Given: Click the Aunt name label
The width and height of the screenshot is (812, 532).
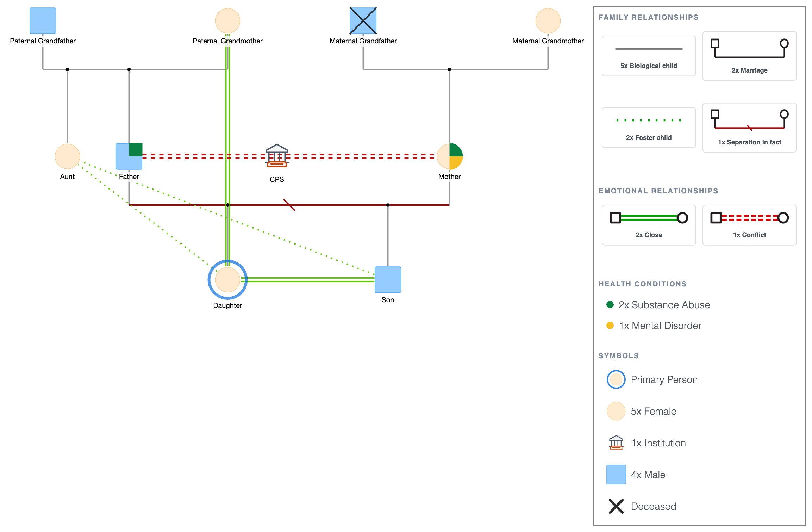Looking at the screenshot, I should [67, 177].
